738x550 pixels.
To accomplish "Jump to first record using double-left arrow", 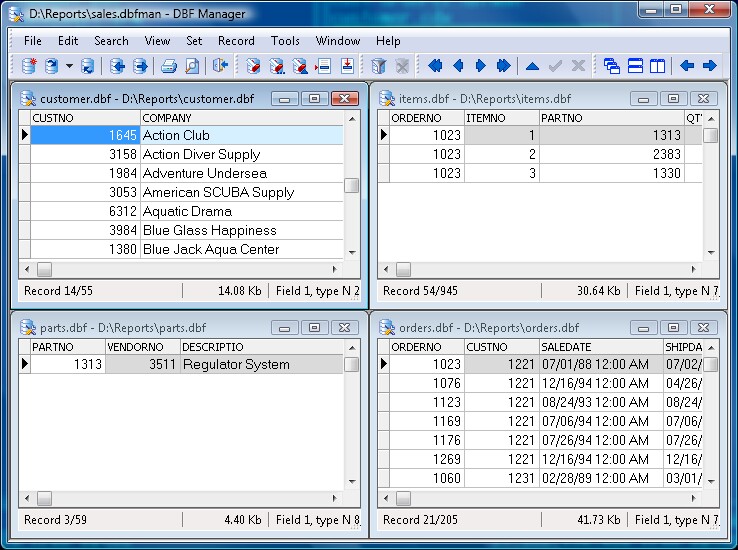I will coord(435,66).
